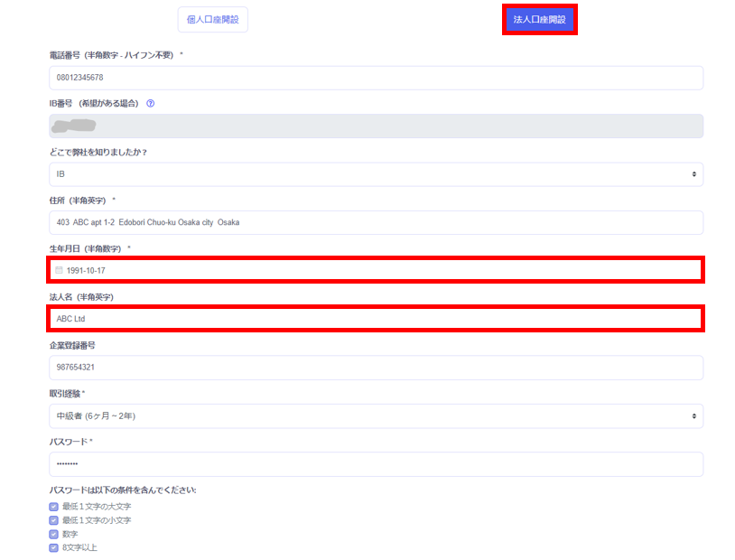
Task: Switch to the 個人口座開設 tab
Action: pos(213,20)
